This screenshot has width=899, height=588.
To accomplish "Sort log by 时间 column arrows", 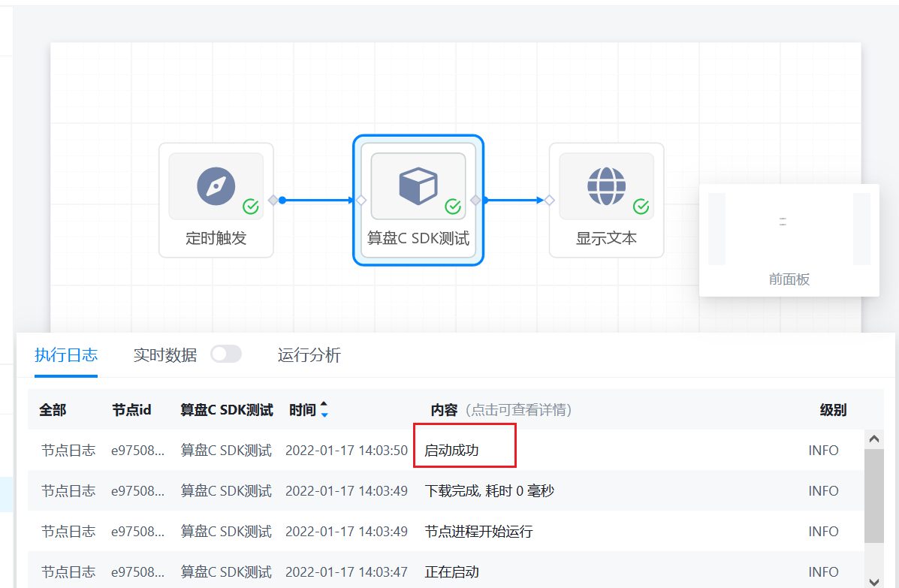I will pyautogui.click(x=324, y=410).
